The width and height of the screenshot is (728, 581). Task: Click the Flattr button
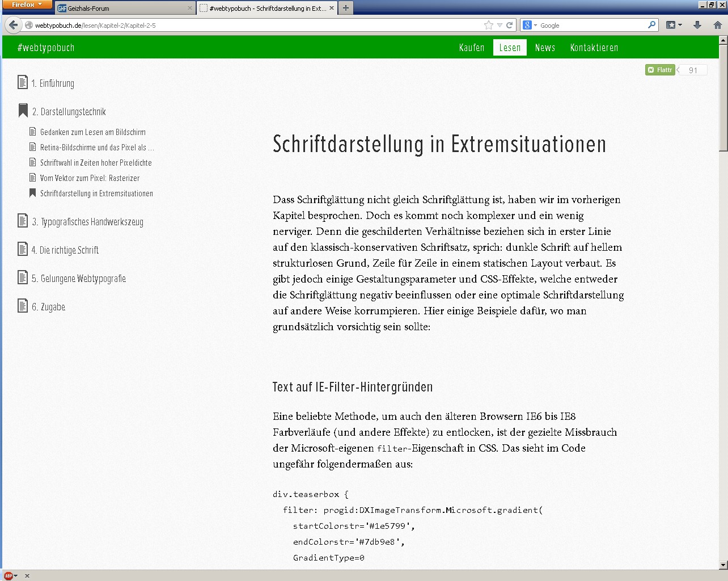(x=660, y=70)
